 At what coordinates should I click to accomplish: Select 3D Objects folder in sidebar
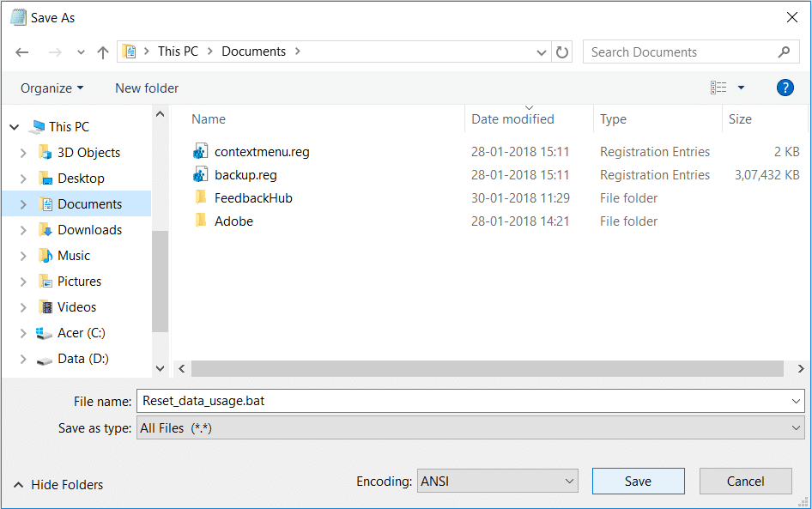click(88, 153)
